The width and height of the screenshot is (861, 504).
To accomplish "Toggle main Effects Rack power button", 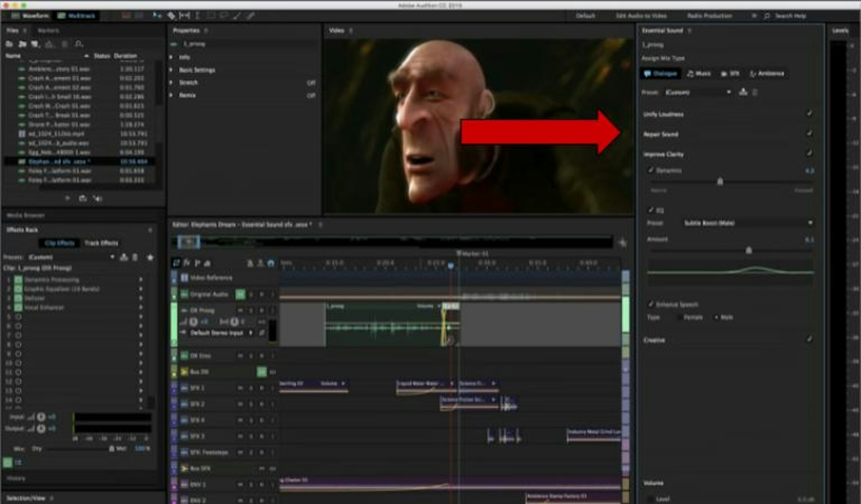I will [x=8, y=462].
